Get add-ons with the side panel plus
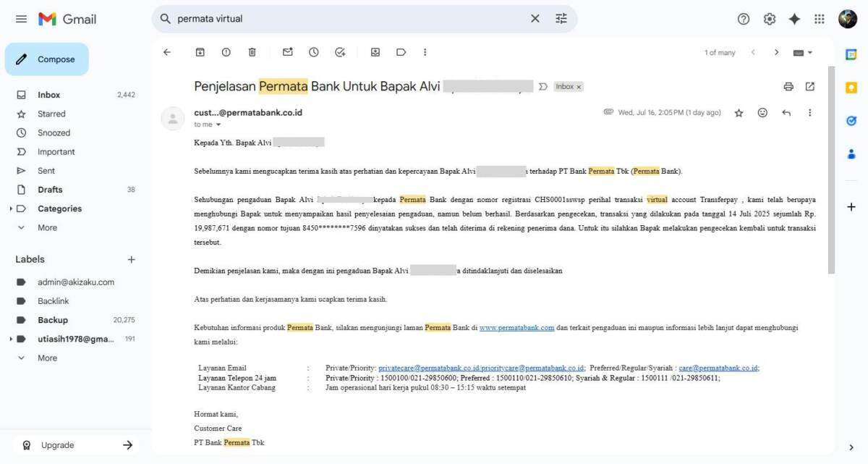Viewport: 868px width, 464px height. click(x=851, y=207)
